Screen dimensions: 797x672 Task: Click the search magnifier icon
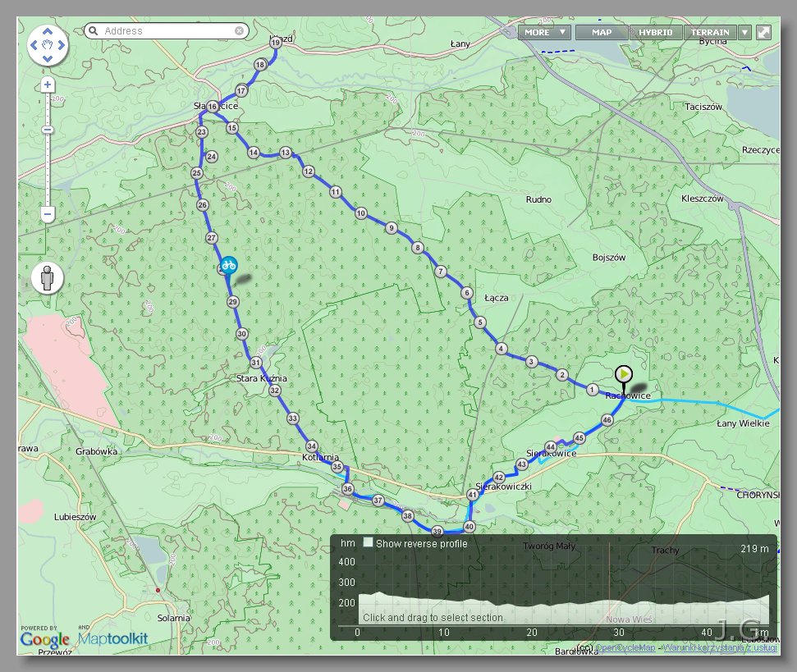[93, 31]
